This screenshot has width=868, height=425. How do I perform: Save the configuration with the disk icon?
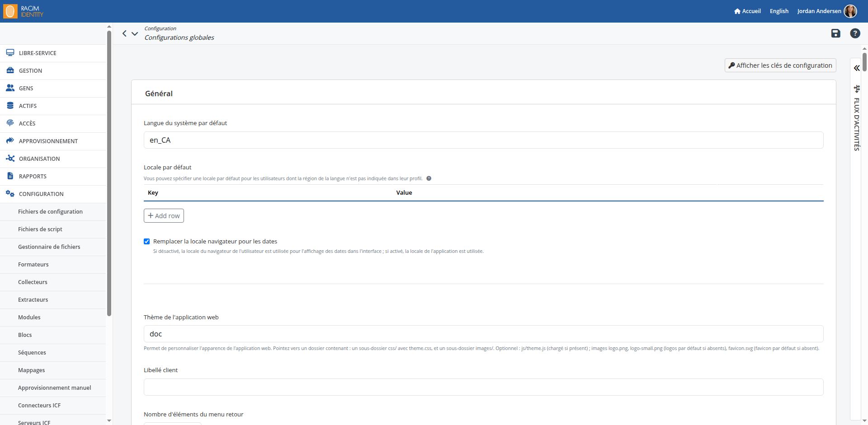tap(835, 33)
